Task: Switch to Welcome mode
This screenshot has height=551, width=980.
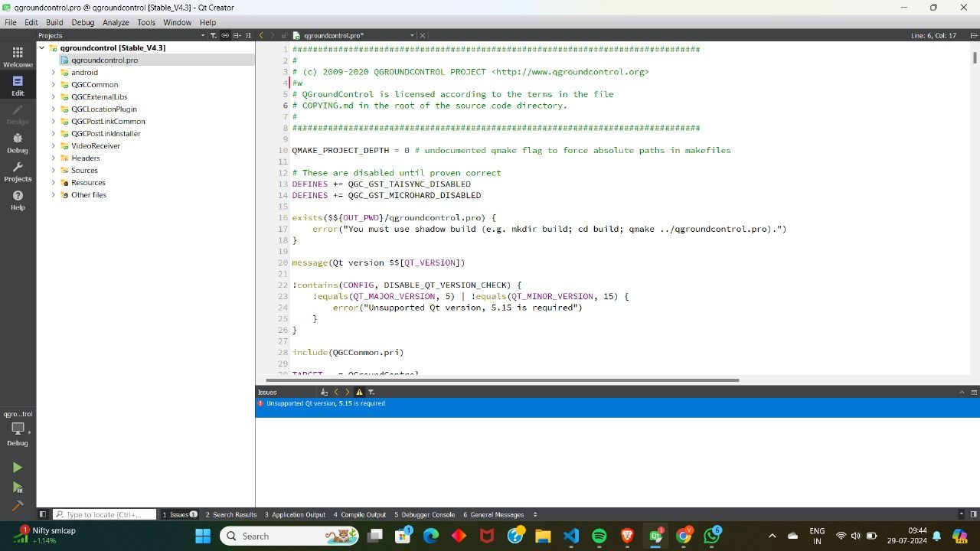Action: click(x=18, y=56)
